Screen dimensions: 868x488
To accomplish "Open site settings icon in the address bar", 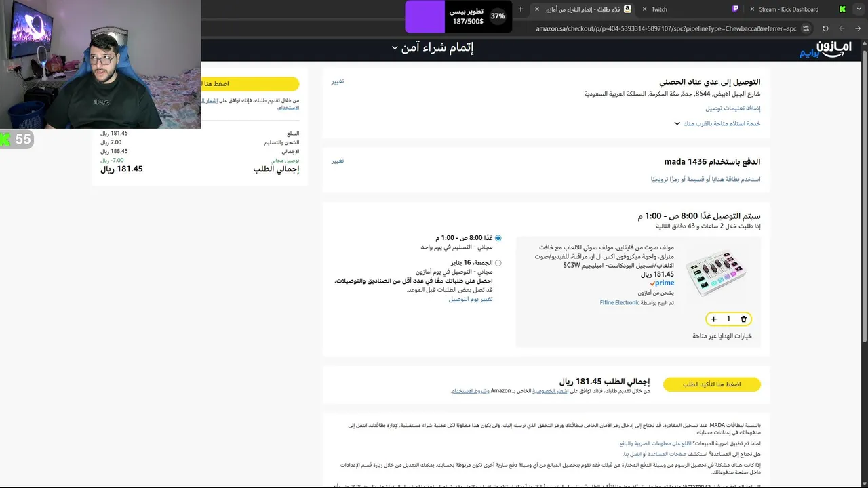I will pyautogui.click(x=806, y=28).
